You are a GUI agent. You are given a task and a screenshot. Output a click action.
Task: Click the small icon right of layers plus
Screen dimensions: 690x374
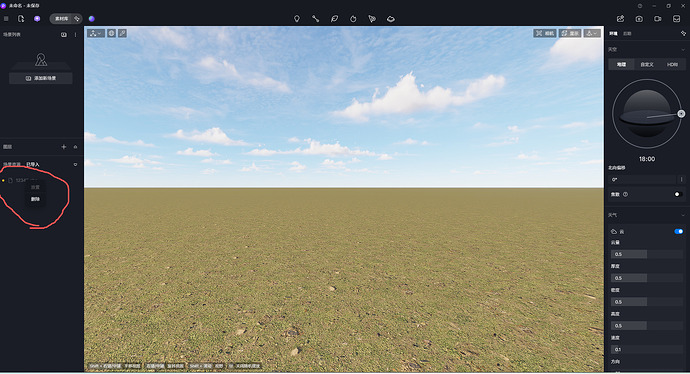75,147
